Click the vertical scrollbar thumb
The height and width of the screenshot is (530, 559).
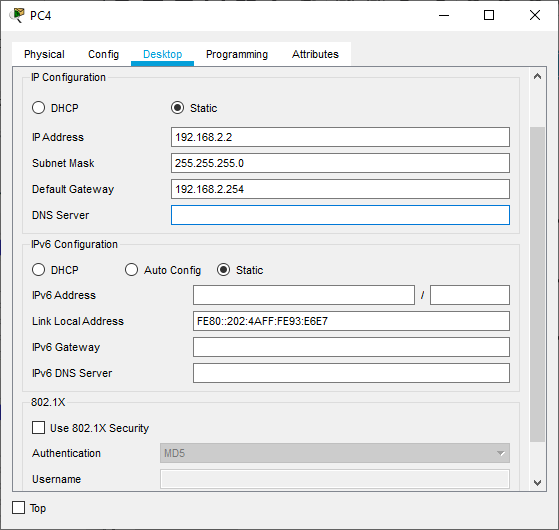point(537,284)
